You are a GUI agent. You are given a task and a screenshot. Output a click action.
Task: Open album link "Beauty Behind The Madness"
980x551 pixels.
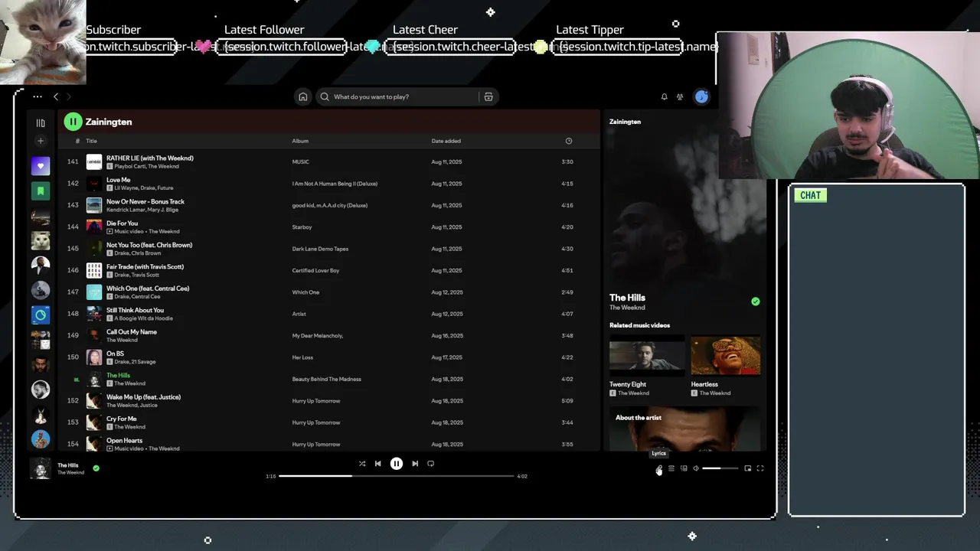pyautogui.click(x=326, y=379)
